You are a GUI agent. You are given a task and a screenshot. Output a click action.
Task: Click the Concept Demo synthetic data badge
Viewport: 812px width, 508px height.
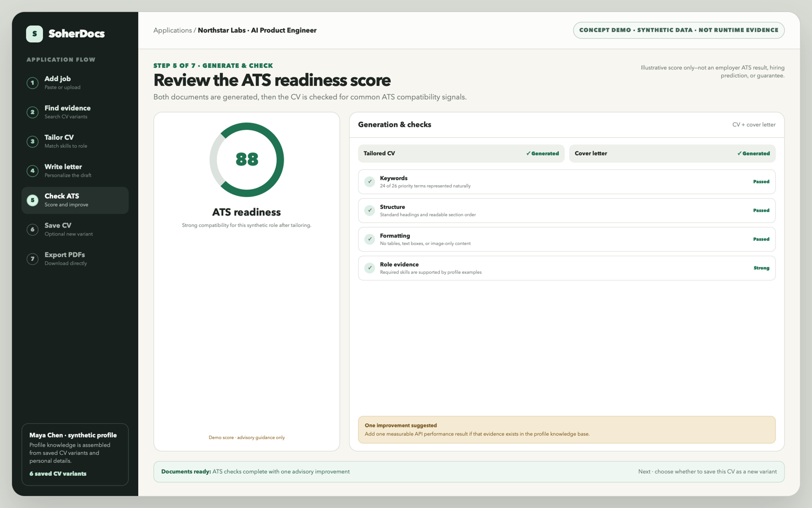[679, 30]
